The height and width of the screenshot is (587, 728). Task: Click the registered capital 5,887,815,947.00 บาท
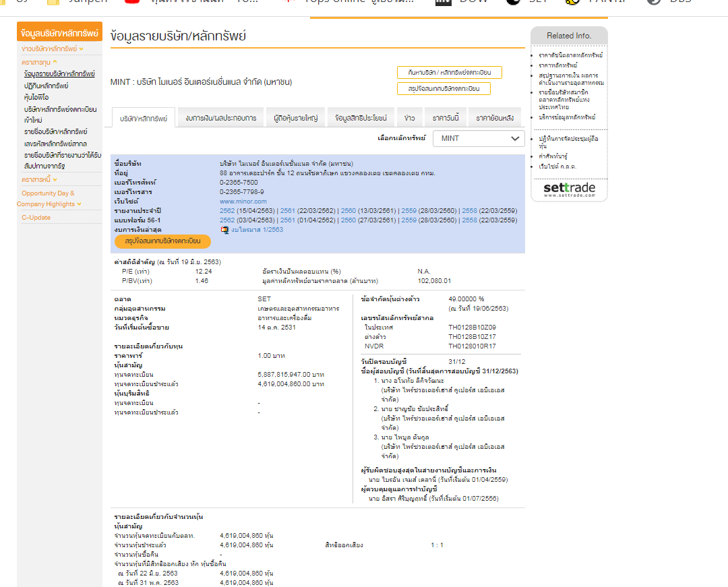(x=291, y=375)
